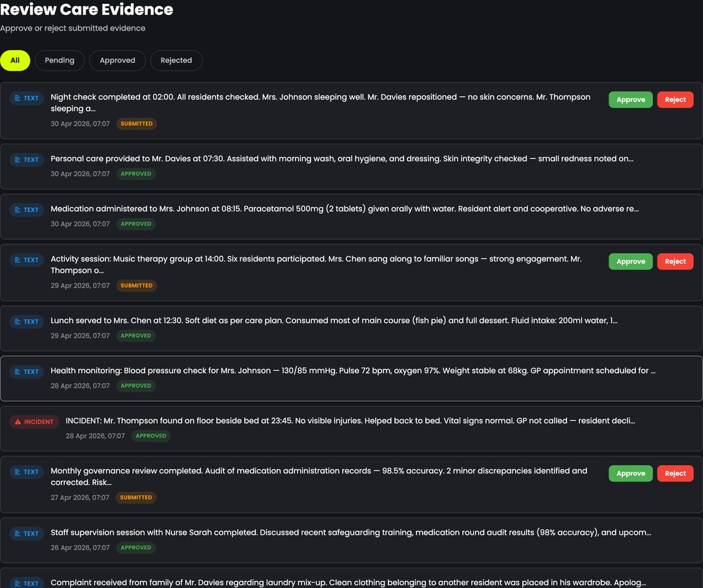Click the 28 Apr 2026 date on INCIDENT entry
Image resolution: width=703 pixels, height=588 pixels.
(95, 436)
